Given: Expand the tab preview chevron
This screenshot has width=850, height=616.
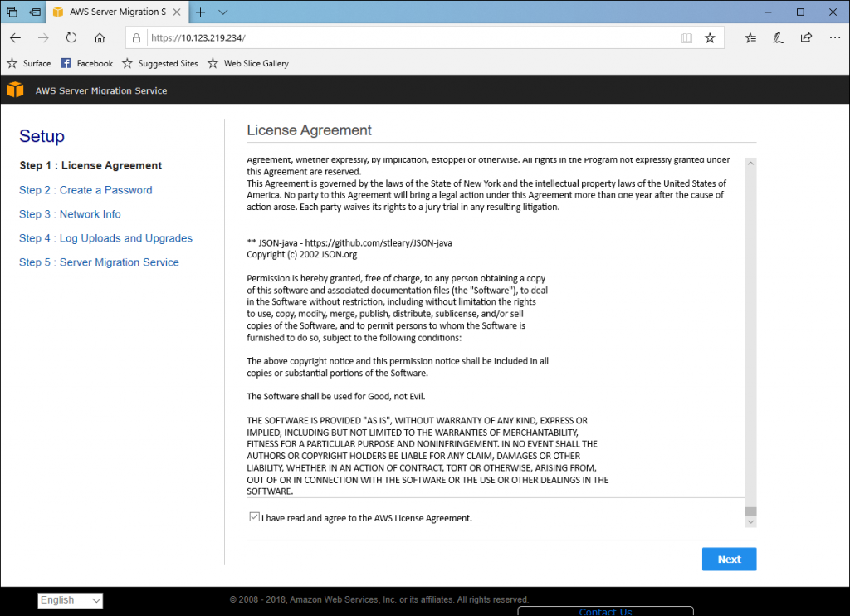Looking at the screenshot, I should pyautogui.click(x=223, y=12).
